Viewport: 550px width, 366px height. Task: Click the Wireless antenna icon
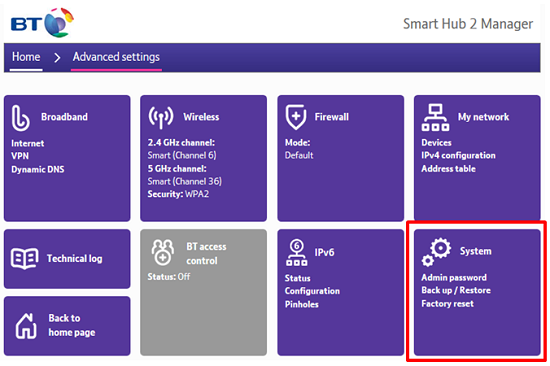tap(161, 117)
